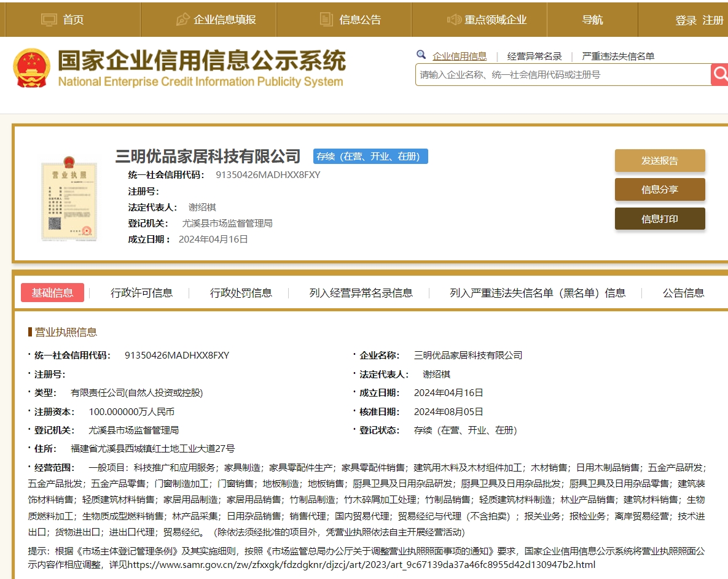Click the magnifier icon beside 企业信用信息
The image size is (728, 579).
tap(421, 55)
